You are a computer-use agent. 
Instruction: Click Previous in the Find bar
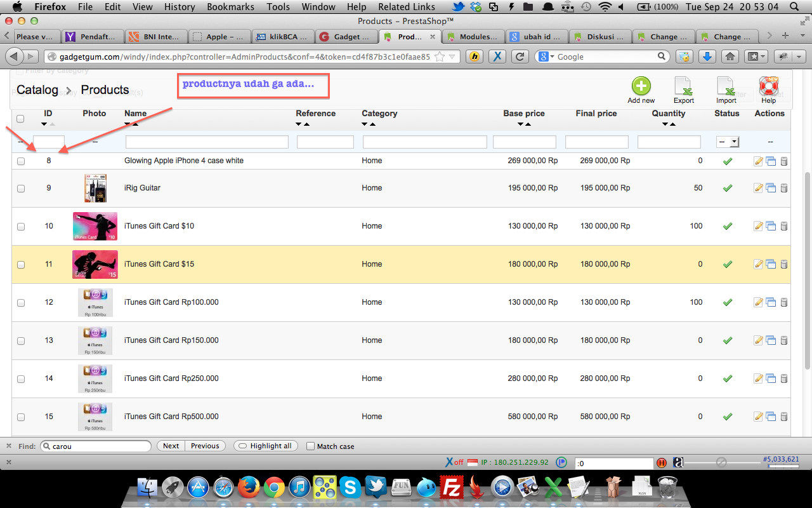tap(205, 446)
